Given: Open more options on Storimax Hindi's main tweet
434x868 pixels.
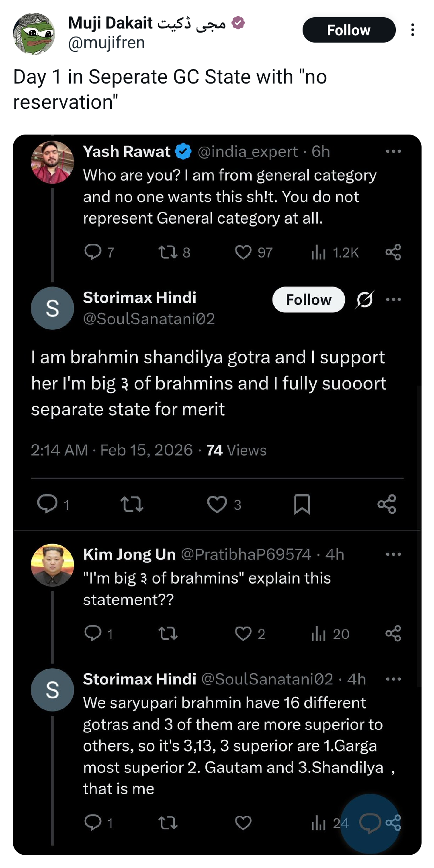Looking at the screenshot, I should [393, 300].
